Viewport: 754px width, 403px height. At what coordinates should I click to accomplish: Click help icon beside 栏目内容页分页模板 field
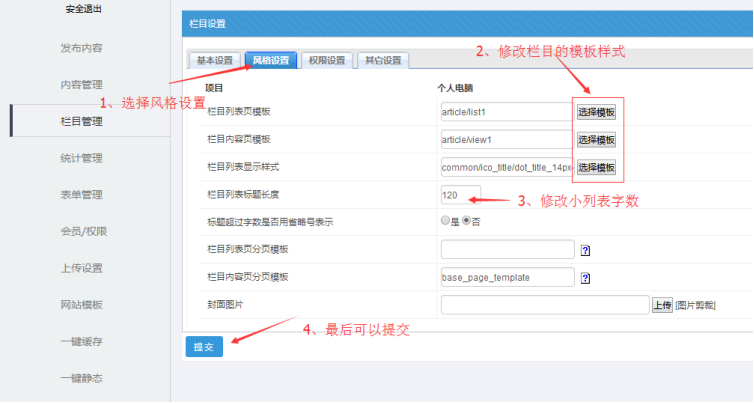tap(586, 278)
